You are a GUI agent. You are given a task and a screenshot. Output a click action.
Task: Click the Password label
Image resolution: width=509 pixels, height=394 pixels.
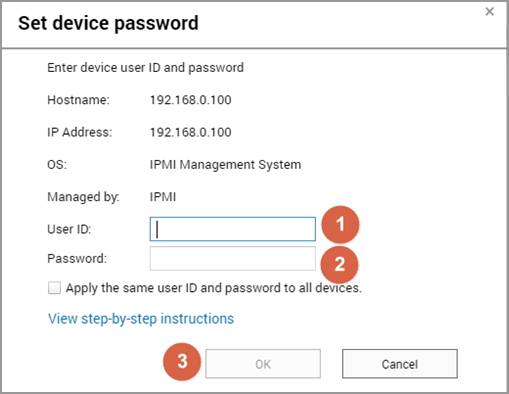[77, 259]
